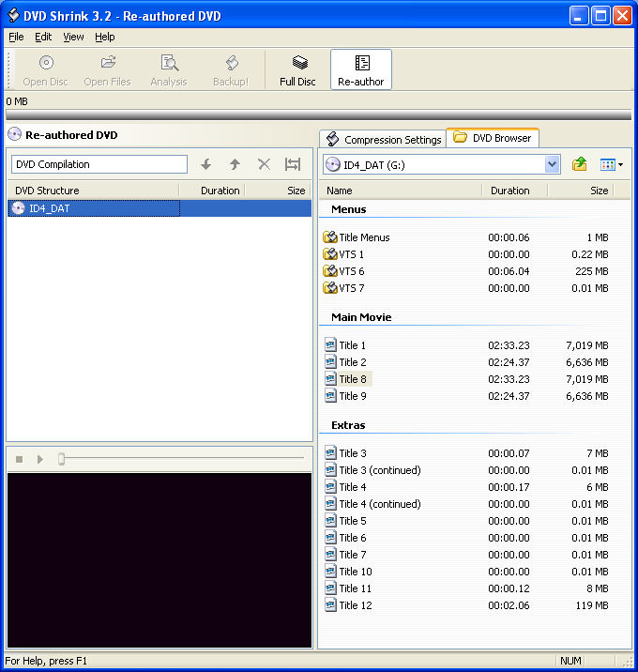Click the 119 MB size of Title 12
The height and width of the screenshot is (672, 638).
point(592,605)
